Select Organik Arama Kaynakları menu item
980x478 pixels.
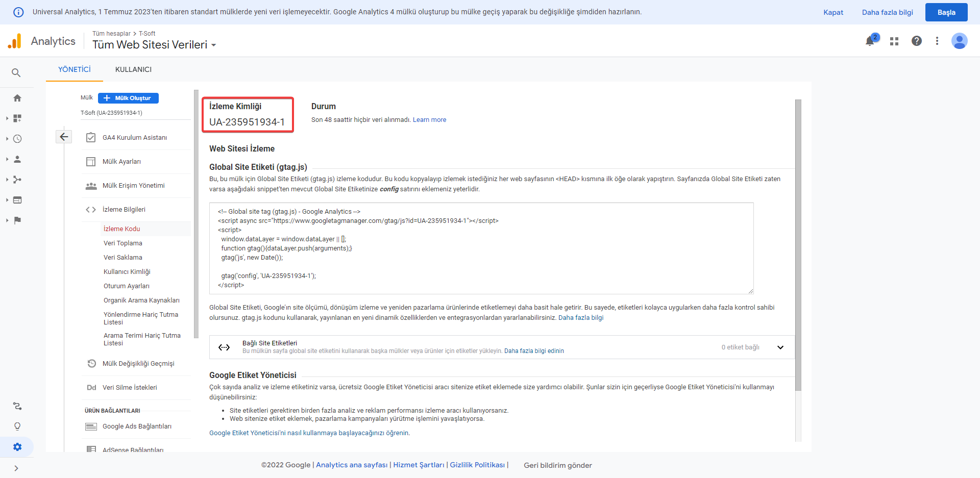point(141,300)
